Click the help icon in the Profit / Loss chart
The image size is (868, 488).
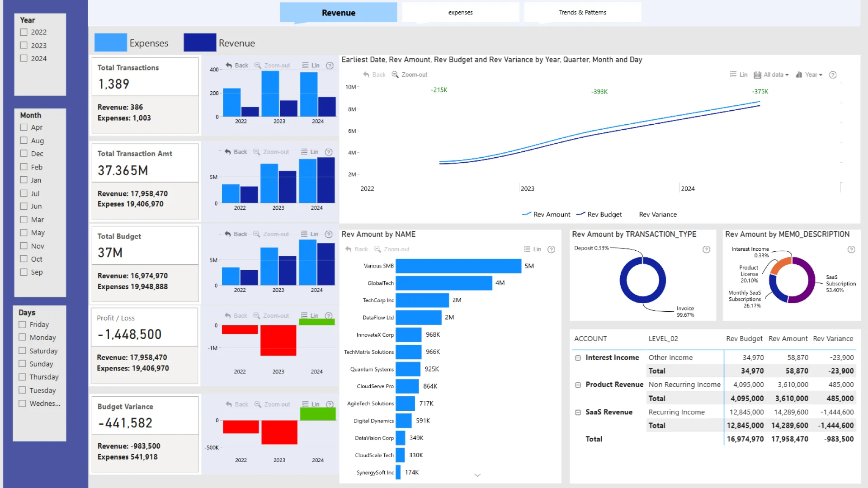coord(329,316)
